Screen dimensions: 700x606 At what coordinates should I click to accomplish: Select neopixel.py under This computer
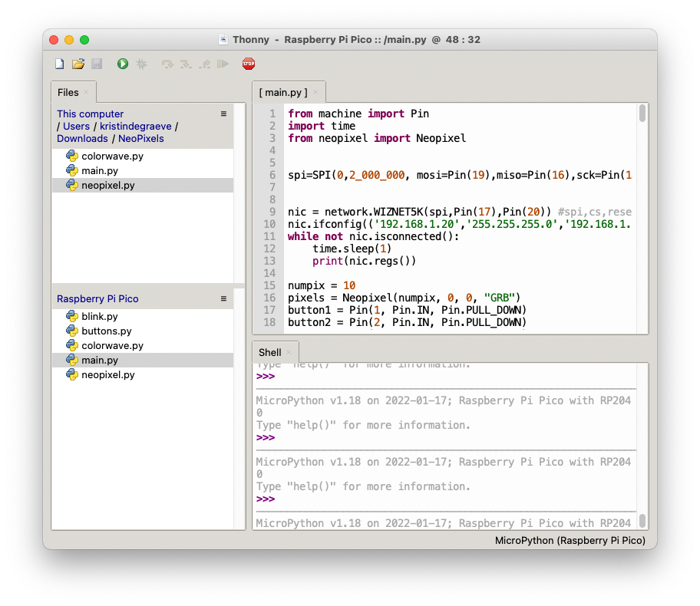[x=143, y=185]
